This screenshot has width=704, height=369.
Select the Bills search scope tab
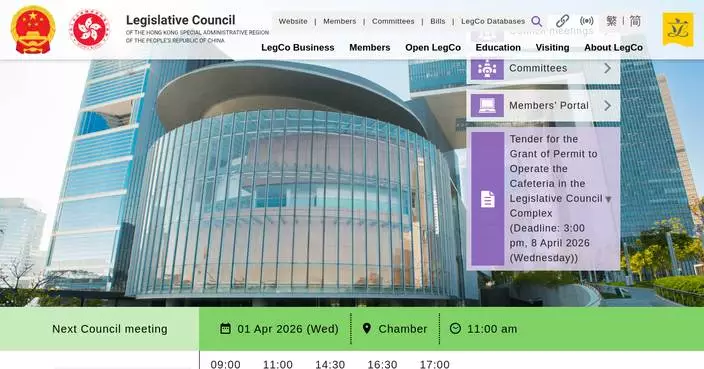[x=438, y=21]
